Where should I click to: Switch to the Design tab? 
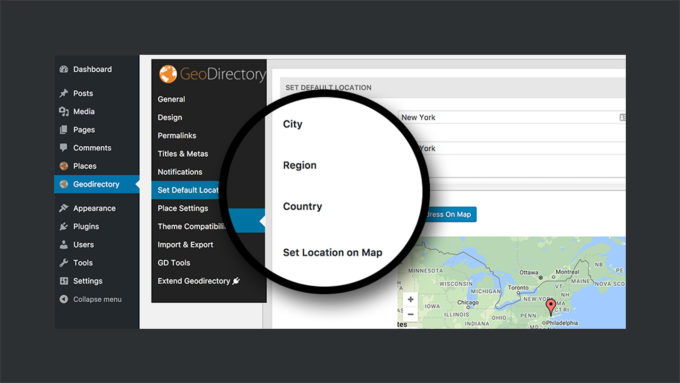tap(170, 118)
